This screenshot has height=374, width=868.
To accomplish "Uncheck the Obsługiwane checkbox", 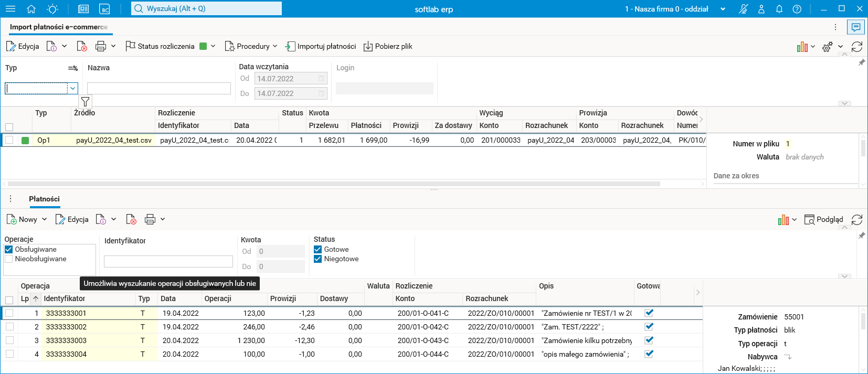I will [x=9, y=250].
